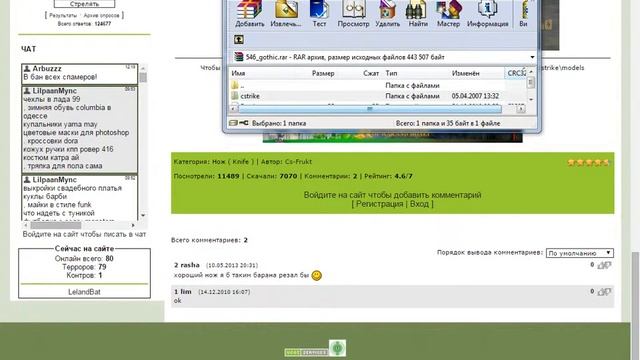
Task: Open comment order dropdown По умолчанию
Action: pyautogui.click(x=580, y=253)
